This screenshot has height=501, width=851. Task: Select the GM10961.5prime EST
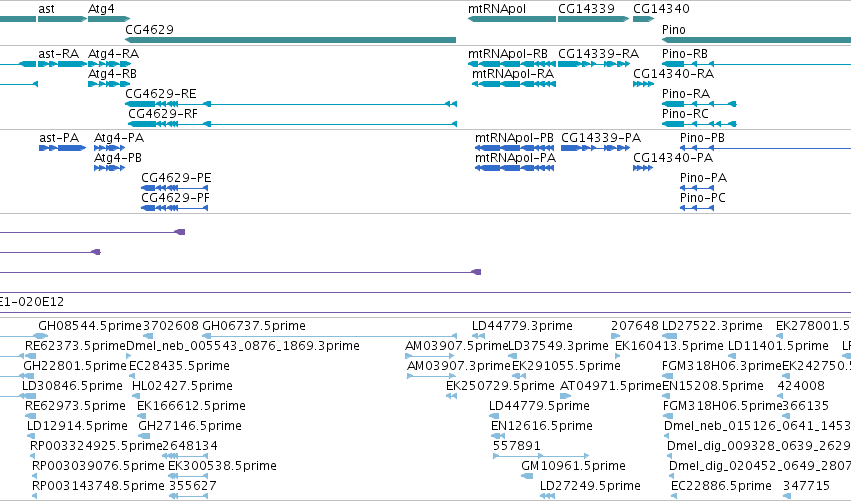(x=574, y=466)
